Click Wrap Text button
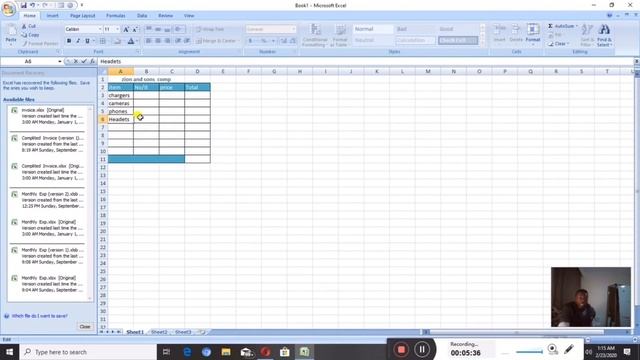The height and width of the screenshot is (360, 640). [x=210, y=29]
